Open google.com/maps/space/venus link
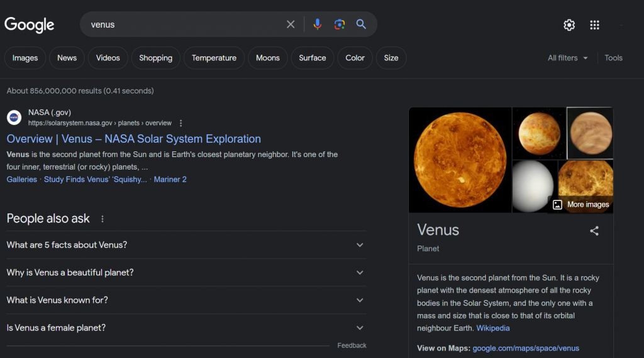Screen dimensions: 644x358 (526, 348)
